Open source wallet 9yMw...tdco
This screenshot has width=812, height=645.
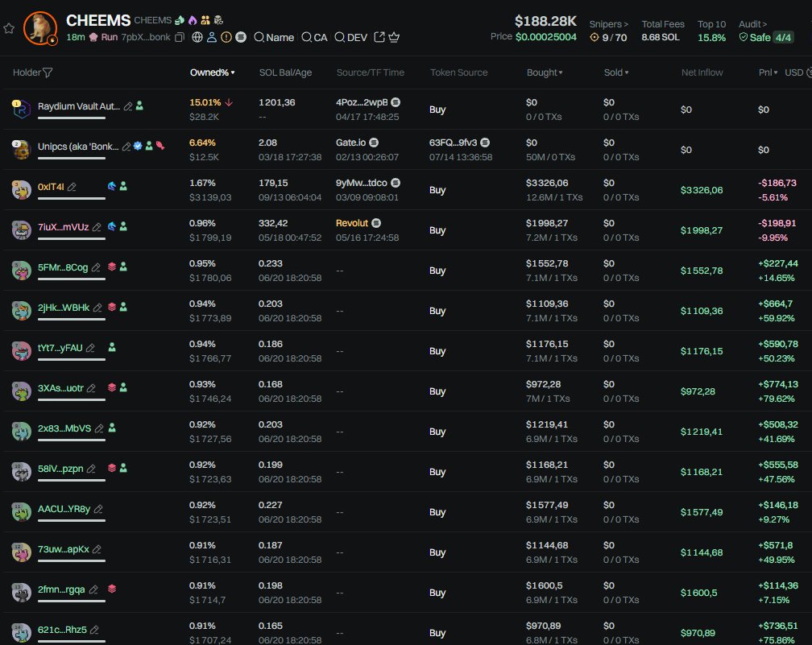(x=362, y=184)
